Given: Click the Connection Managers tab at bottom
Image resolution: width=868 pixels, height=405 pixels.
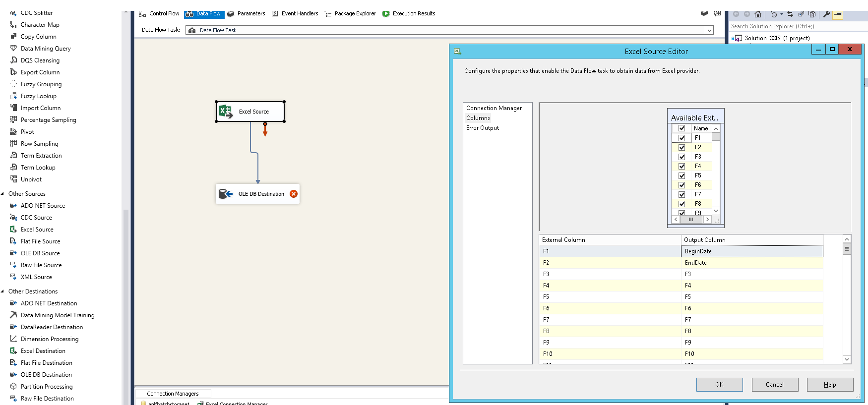Looking at the screenshot, I should (x=173, y=394).
